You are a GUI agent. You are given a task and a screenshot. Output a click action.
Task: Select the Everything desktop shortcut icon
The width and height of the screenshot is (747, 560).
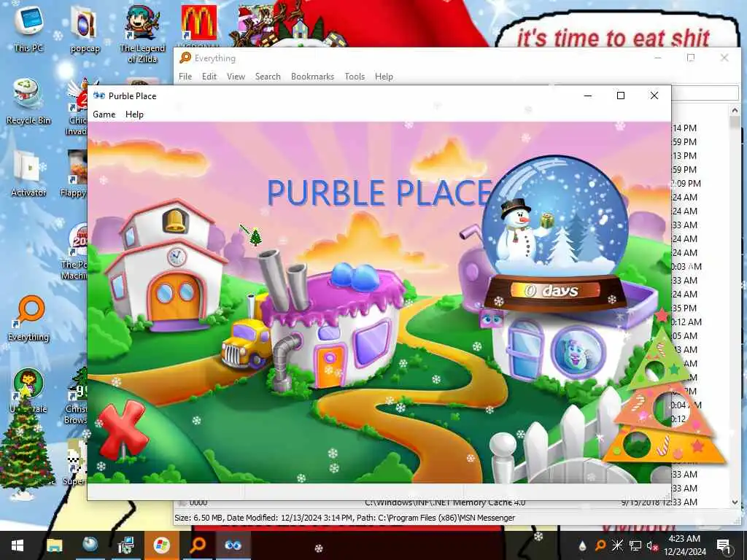coord(28,318)
